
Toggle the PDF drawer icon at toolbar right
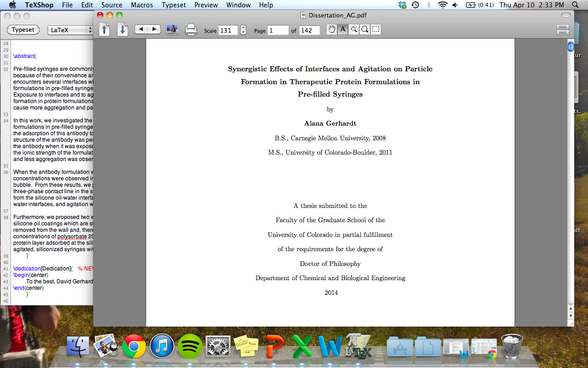[563, 30]
